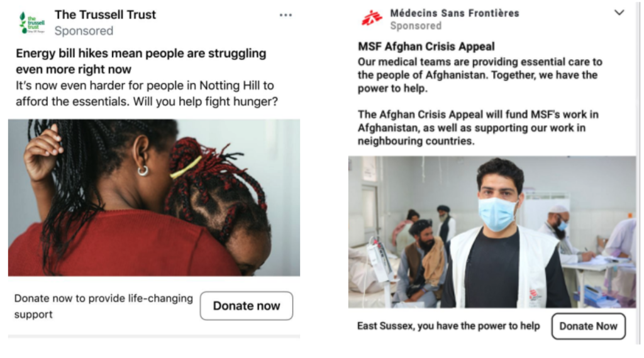Click 'Sponsored' label under Médecins Sans Frontières

416,26
